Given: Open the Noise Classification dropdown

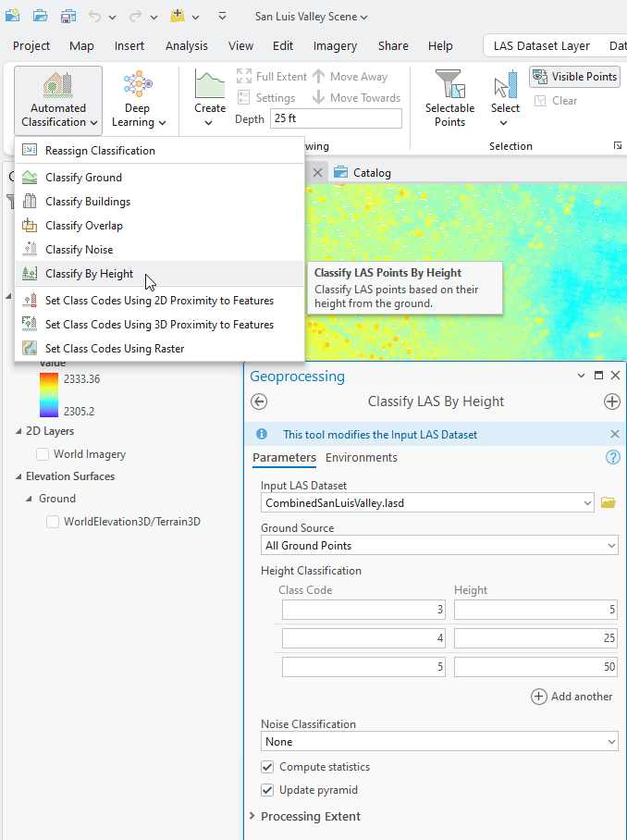Looking at the screenshot, I should 439,742.
